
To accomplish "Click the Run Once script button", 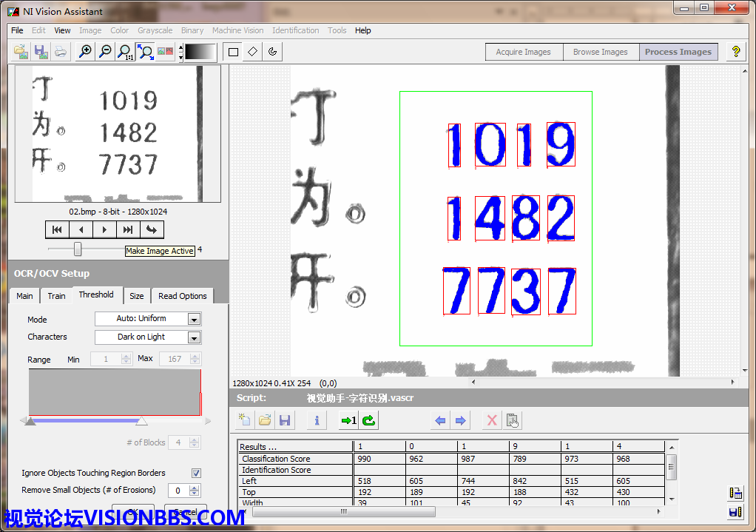I will click(348, 420).
